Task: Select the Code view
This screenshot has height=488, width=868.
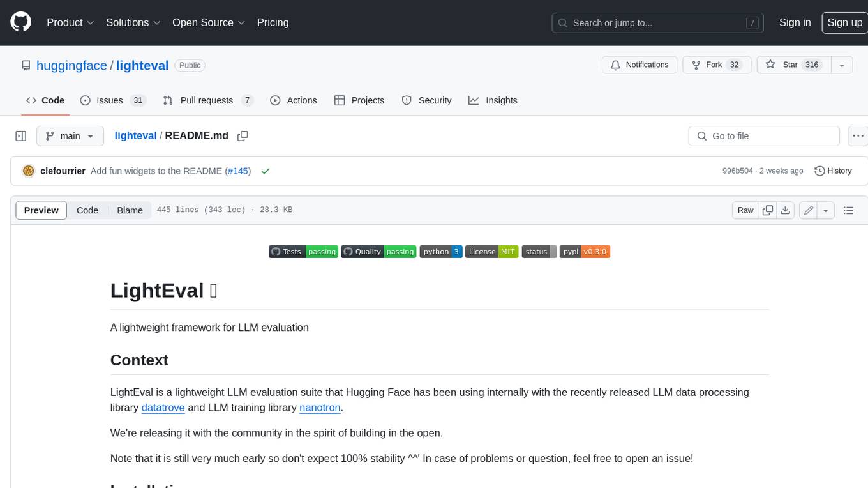Action: 87,210
